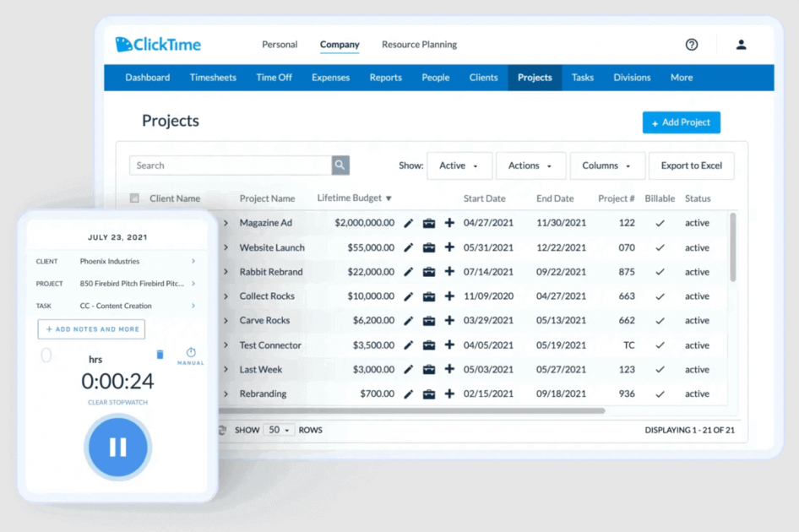This screenshot has width=799, height=532.
Task: Switch to the Timesheets tab
Action: pos(213,77)
